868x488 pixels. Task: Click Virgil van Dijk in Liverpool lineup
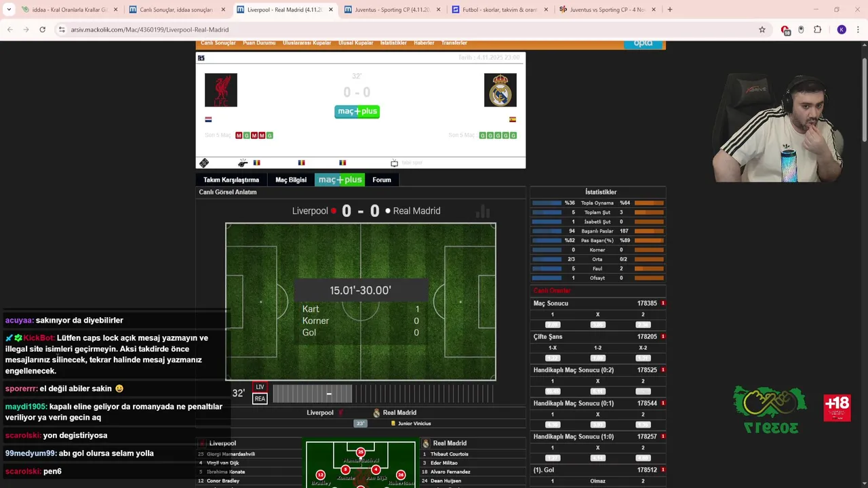[222, 463]
